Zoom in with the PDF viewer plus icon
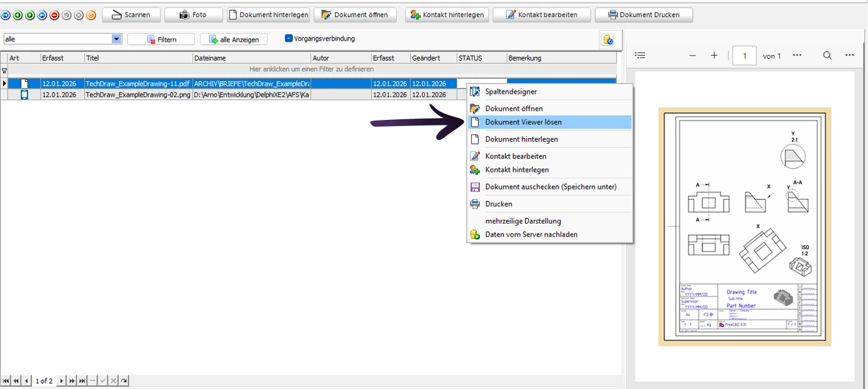The image size is (868, 389). [714, 56]
